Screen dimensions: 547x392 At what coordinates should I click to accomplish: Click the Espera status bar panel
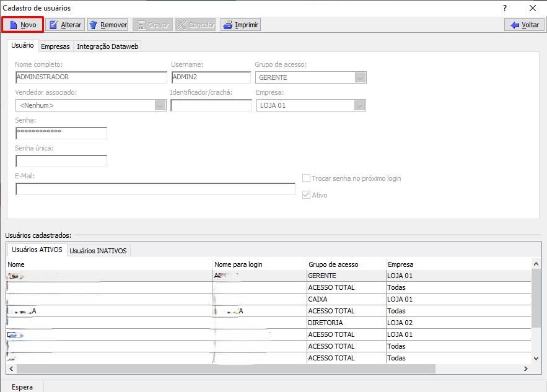pos(22,387)
